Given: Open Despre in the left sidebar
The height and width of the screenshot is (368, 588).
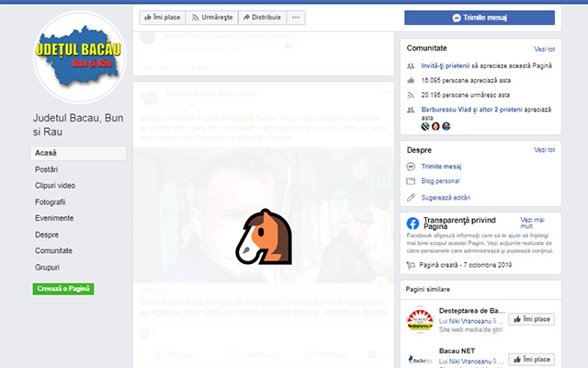Looking at the screenshot, I should (47, 235).
